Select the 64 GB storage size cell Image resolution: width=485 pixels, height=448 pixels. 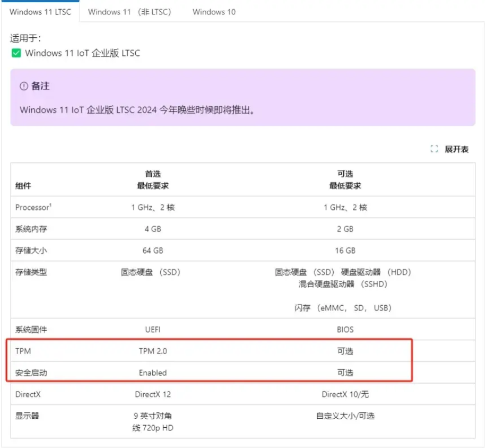click(153, 250)
